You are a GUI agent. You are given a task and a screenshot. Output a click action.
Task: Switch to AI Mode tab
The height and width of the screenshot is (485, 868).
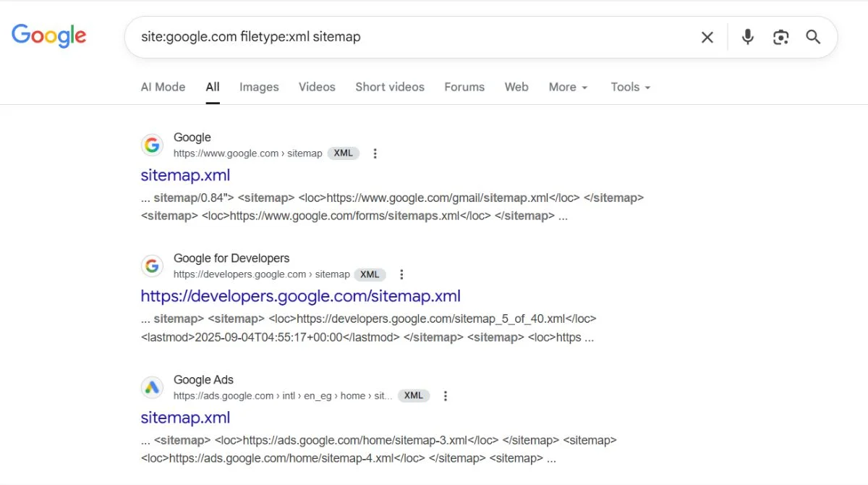pyautogui.click(x=163, y=87)
